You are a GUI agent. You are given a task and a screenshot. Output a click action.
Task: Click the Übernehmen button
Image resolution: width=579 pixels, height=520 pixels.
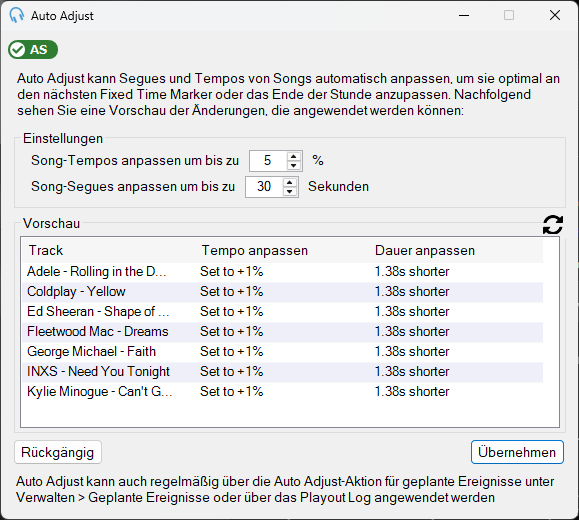[517, 452]
